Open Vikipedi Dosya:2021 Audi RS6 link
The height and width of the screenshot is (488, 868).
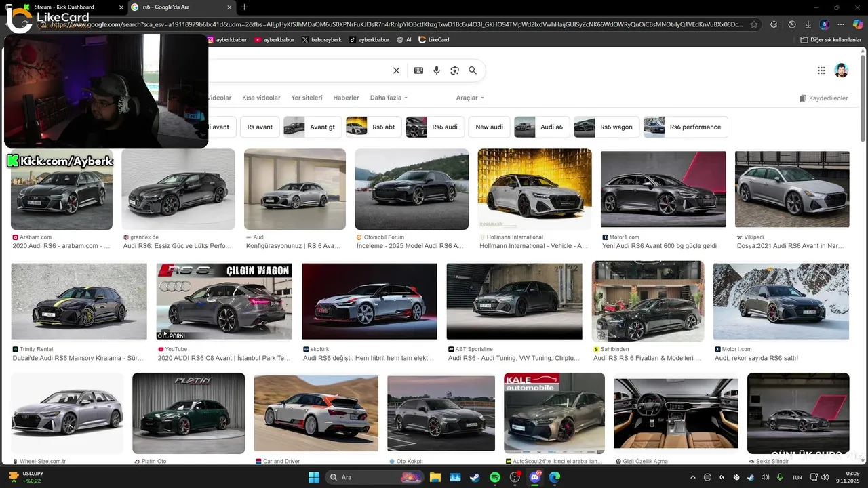click(790, 246)
